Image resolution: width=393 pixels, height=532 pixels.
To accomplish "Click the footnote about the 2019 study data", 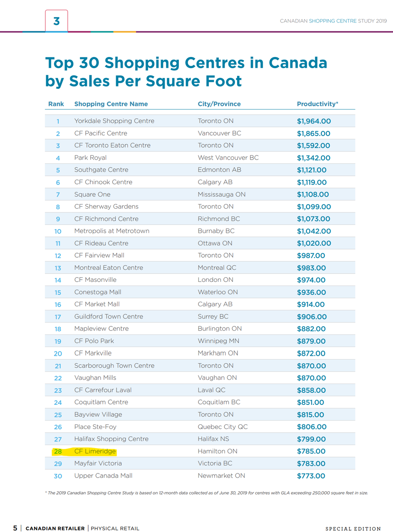I will pos(206,493).
